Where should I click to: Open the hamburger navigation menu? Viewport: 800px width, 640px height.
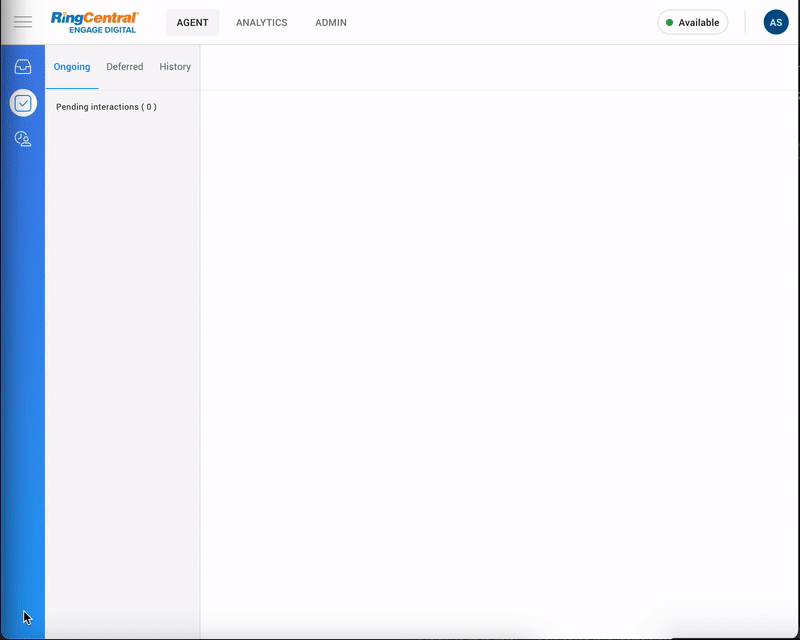pyautogui.click(x=22, y=22)
